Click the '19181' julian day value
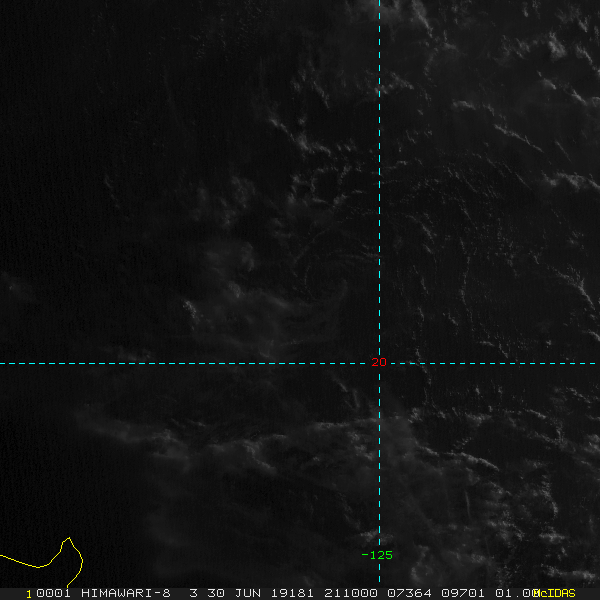Screen dimensions: 600x600 tap(292, 593)
